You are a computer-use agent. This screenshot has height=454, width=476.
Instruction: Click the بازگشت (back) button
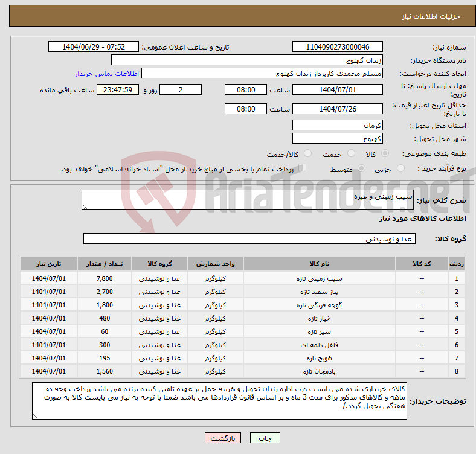[222, 438]
